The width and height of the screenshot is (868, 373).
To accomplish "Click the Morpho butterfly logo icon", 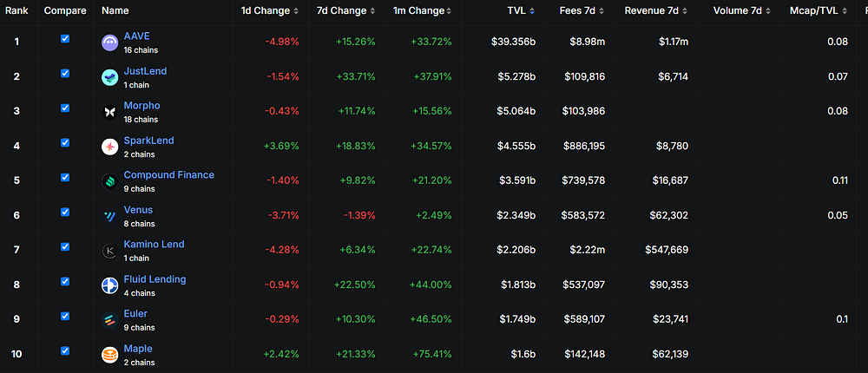I will (x=110, y=113).
